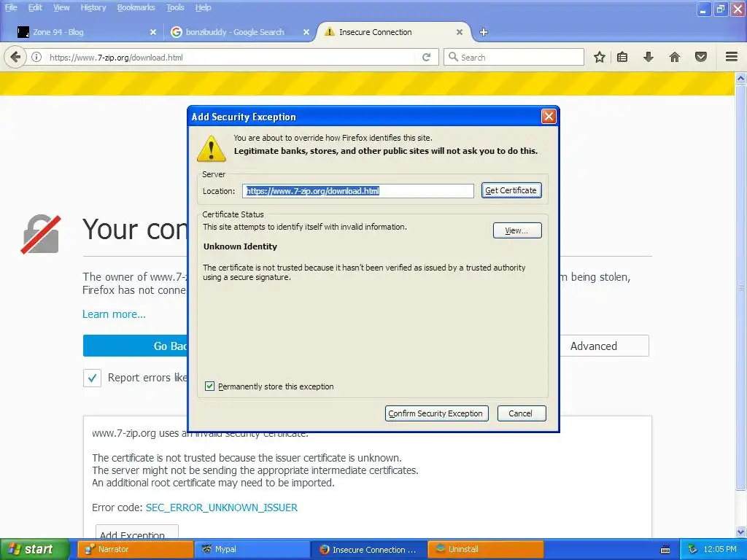Click the browser Back arrow button
Screen dimensions: 747x560
(x=15, y=57)
